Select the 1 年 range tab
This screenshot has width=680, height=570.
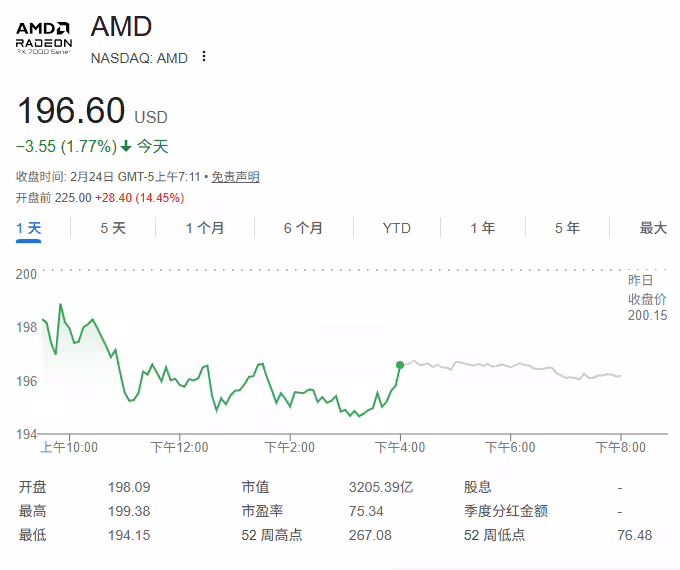[x=483, y=228]
